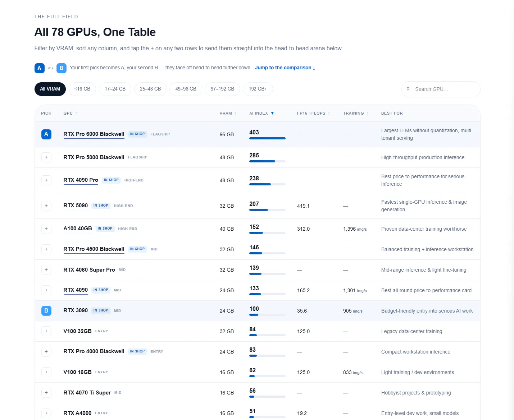The height and width of the screenshot is (420, 514).
Task: Open the RTX 3090 link
Action: tap(76, 310)
